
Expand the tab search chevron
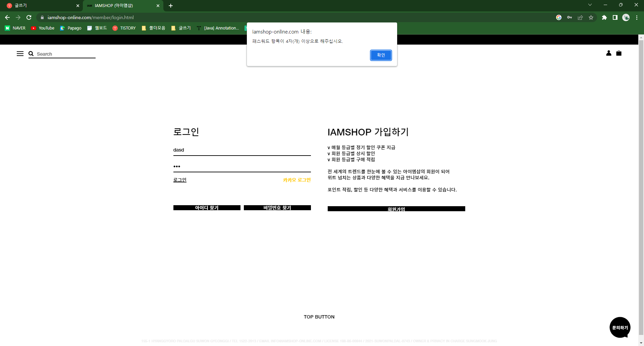[590, 5]
